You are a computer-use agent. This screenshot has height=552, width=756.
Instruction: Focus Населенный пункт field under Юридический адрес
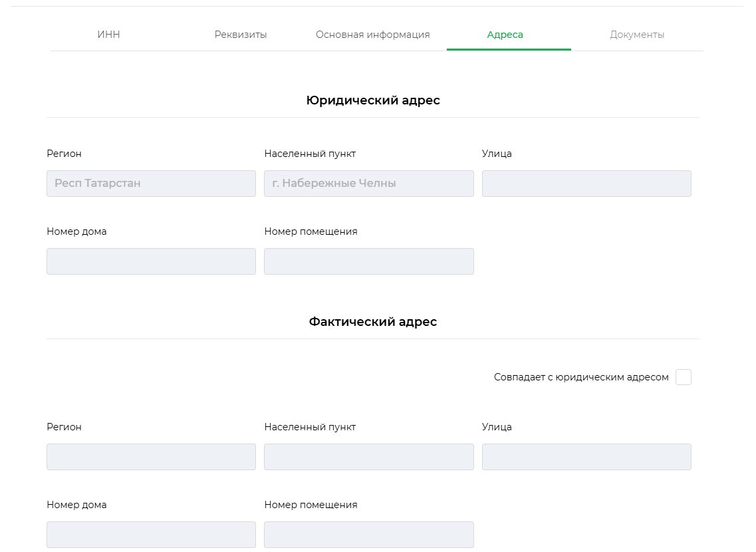click(x=369, y=183)
